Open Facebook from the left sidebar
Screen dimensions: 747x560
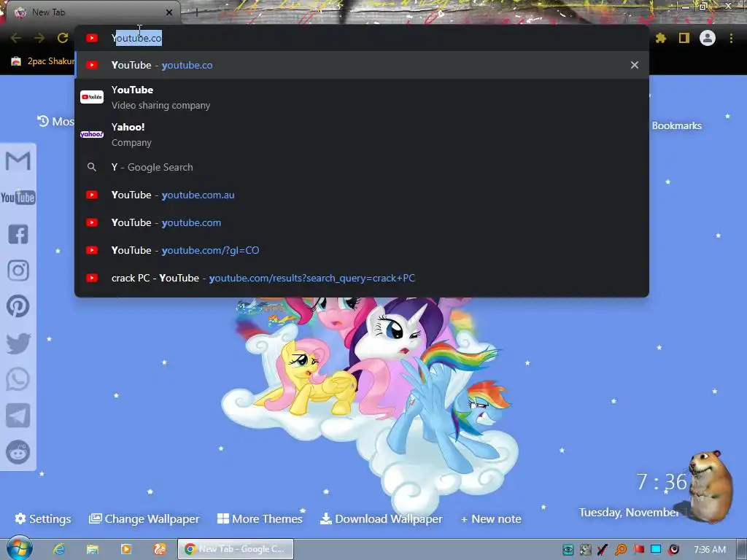[x=18, y=234]
